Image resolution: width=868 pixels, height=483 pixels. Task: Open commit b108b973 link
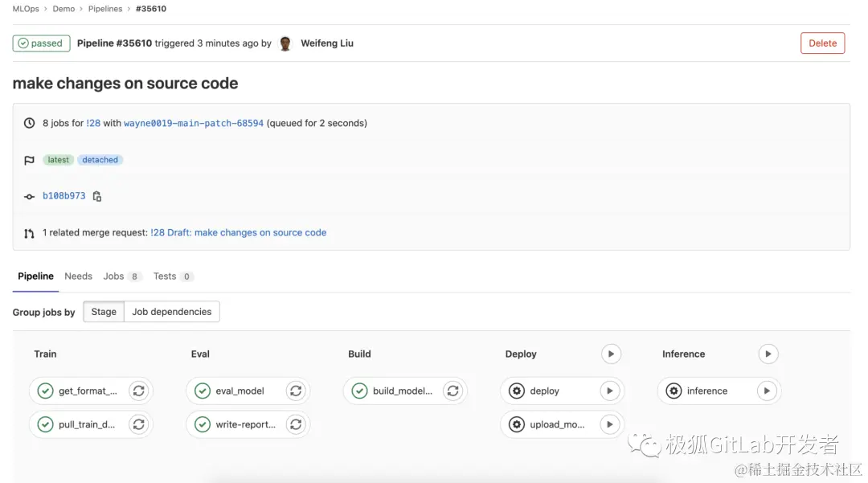pos(64,196)
